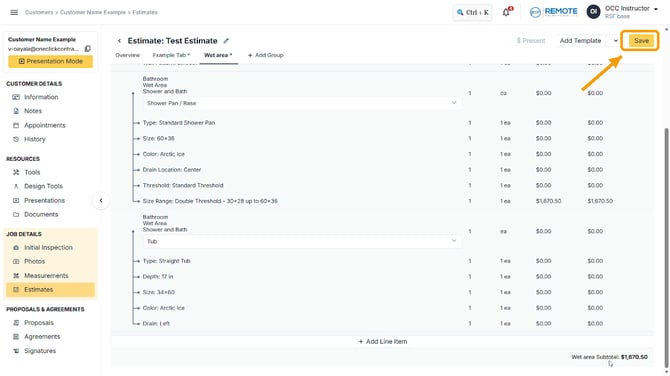
Task: Edit estimate name with pencil icon
Action: coord(226,41)
